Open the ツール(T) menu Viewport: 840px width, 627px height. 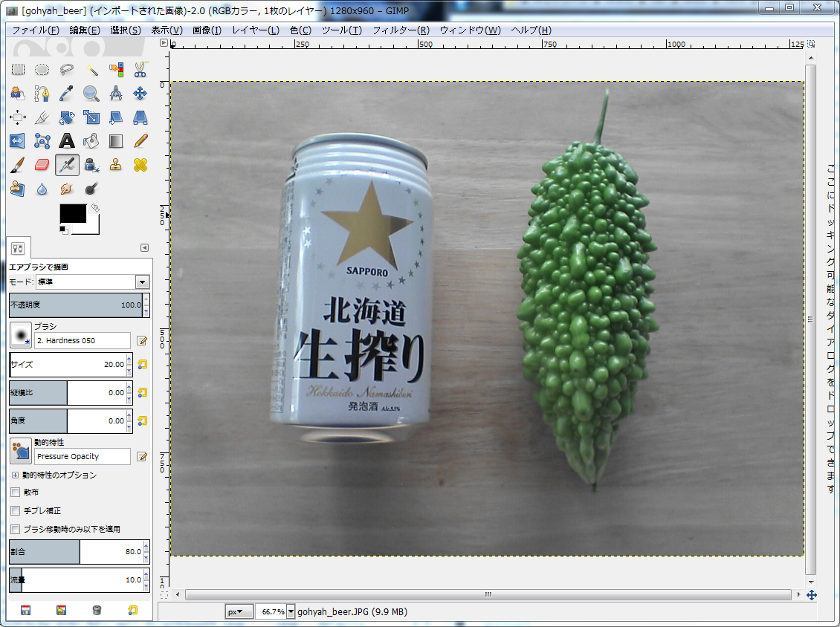(342, 30)
